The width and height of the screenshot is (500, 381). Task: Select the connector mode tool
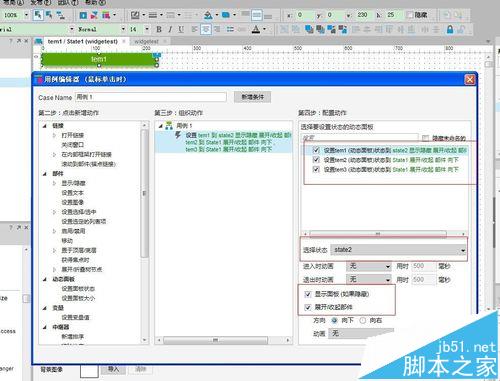(60, 15)
